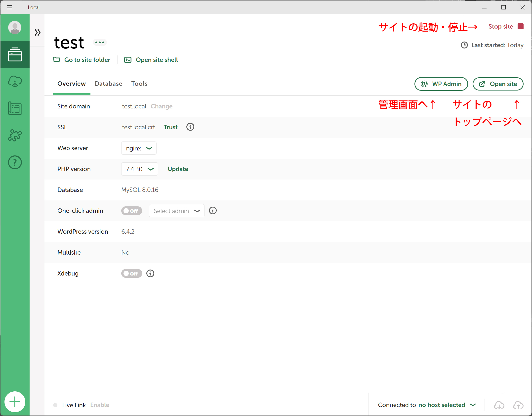Add a new site with plus button
The width and height of the screenshot is (532, 416).
coord(15,402)
